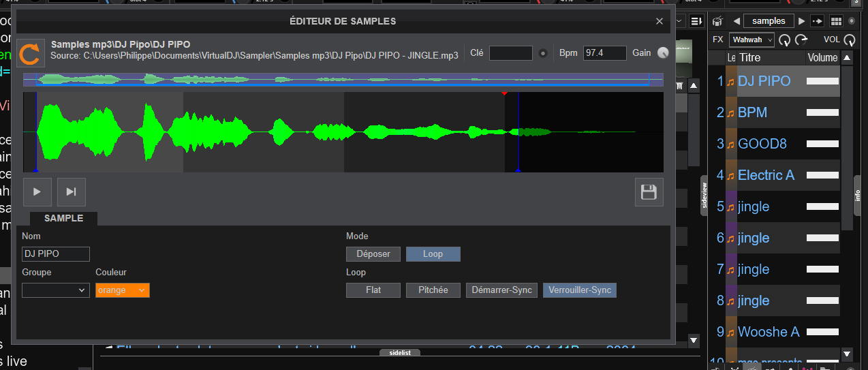Set loop type to Flat
The image size is (868, 370).
pos(373,290)
